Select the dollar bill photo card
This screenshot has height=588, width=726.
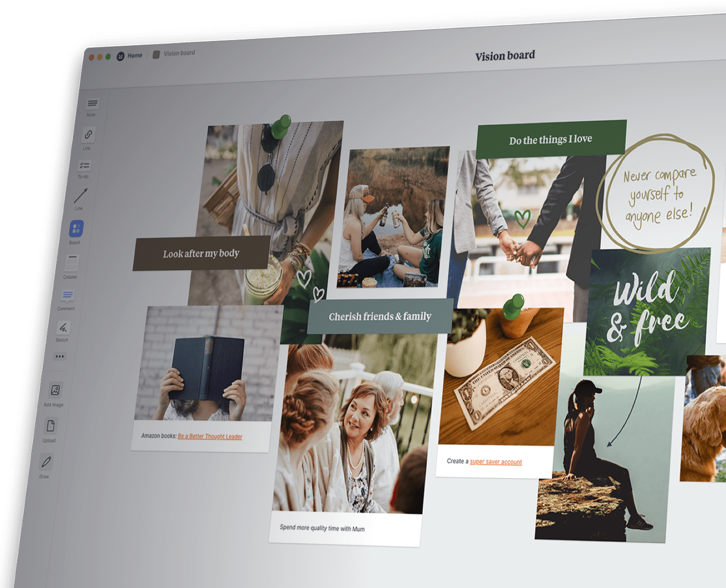coord(504,383)
